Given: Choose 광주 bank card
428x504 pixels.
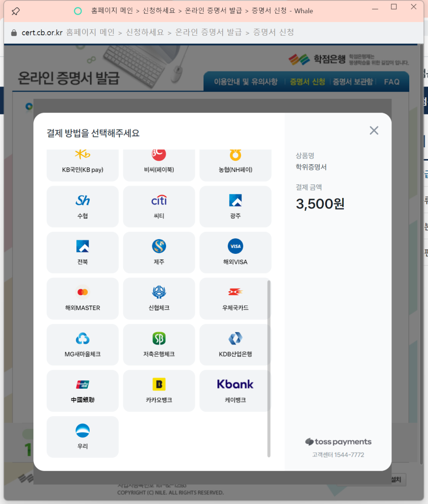Looking at the screenshot, I should (x=235, y=206).
